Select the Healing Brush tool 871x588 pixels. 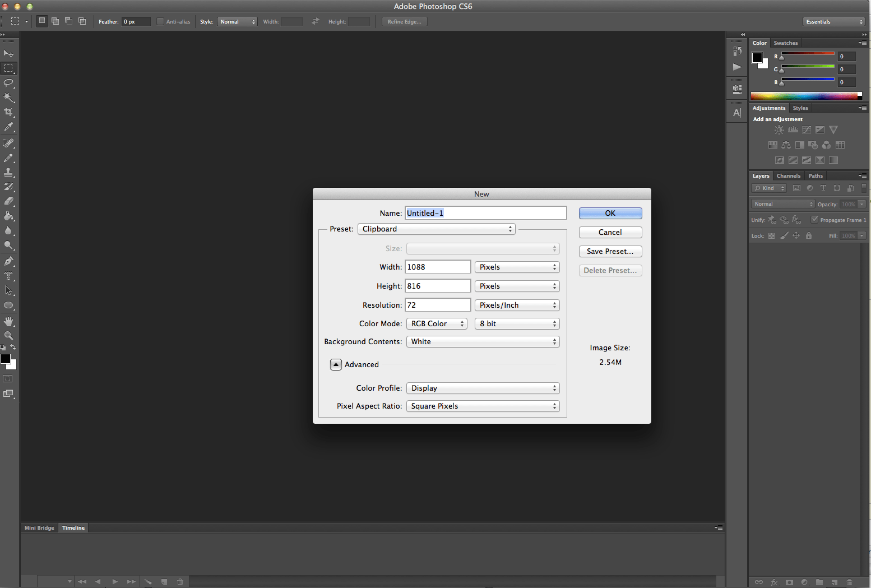coord(8,143)
